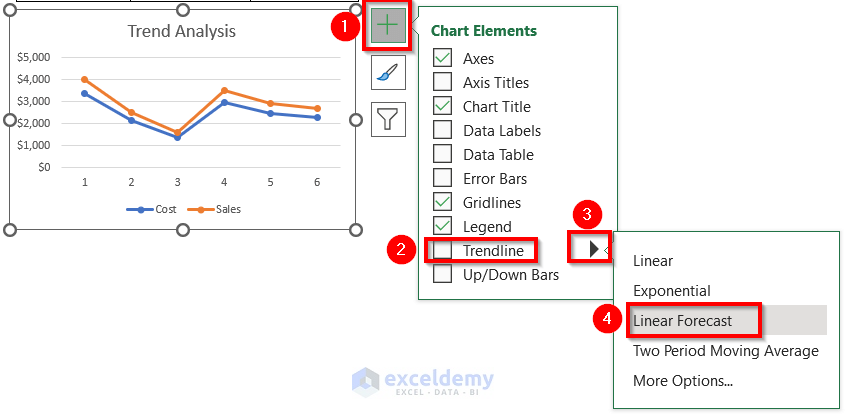Disable the Gridlines checkbox
Viewport: 846px width, 414px height.
pos(442,203)
